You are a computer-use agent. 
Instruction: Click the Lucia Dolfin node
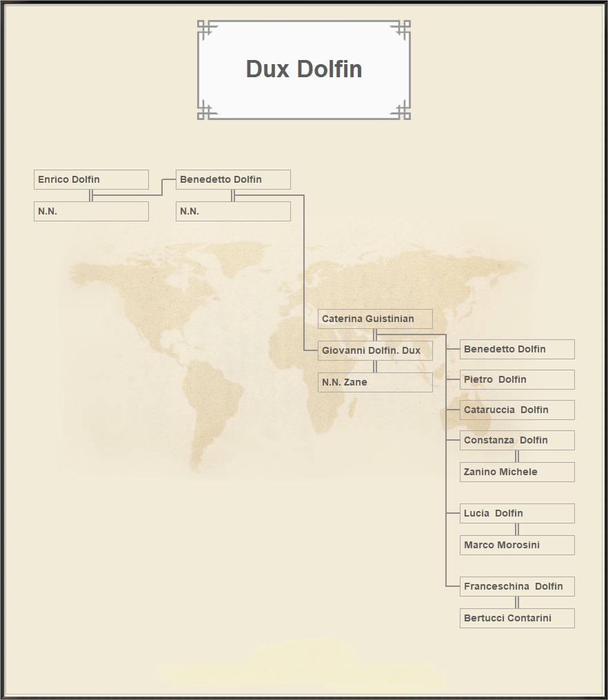[517, 513]
